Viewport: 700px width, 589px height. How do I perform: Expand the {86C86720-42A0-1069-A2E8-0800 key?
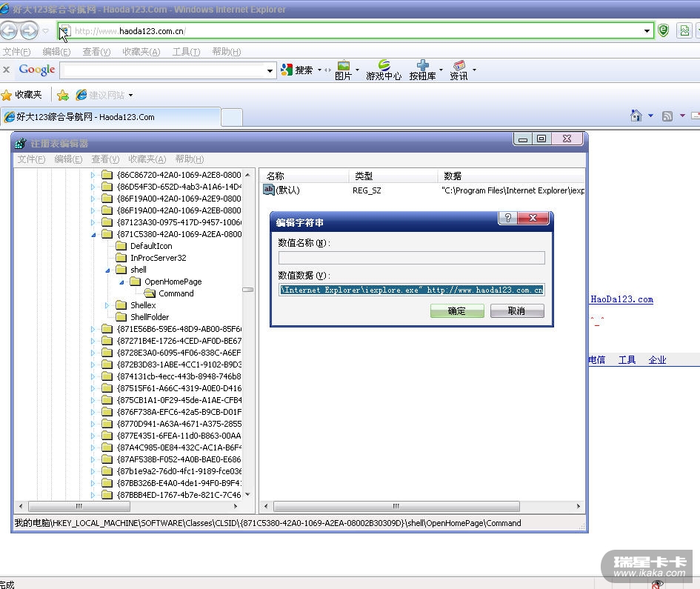pos(93,175)
